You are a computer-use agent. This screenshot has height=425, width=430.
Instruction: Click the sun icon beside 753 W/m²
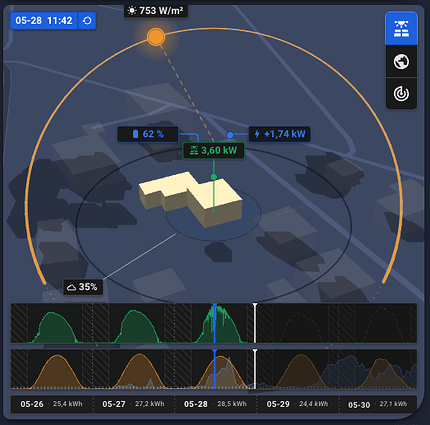[132, 11]
